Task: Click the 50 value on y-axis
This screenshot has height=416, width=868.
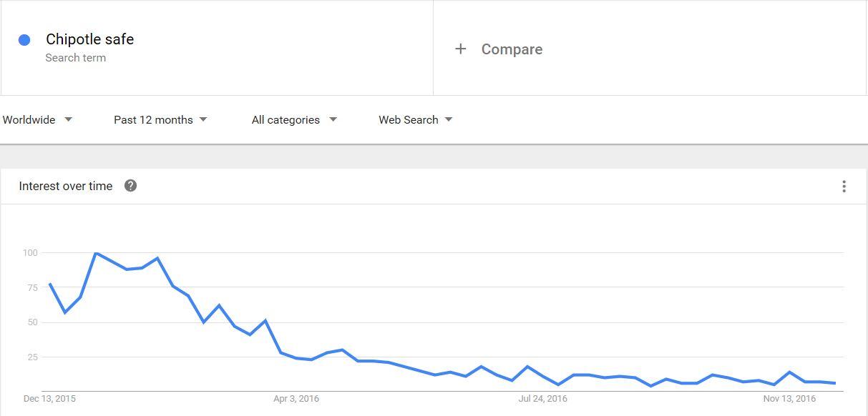Action: pyautogui.click(x=31, y=322)
